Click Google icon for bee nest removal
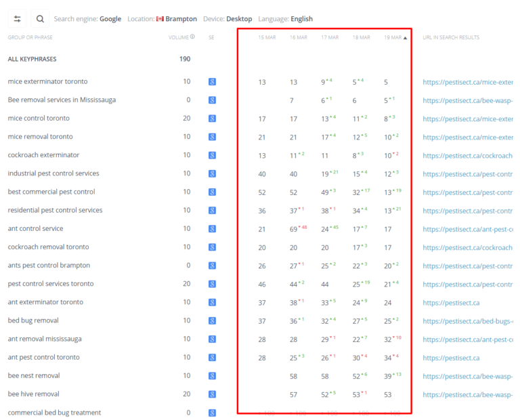This screenshot has width=520, height=420. pos(212,376)
